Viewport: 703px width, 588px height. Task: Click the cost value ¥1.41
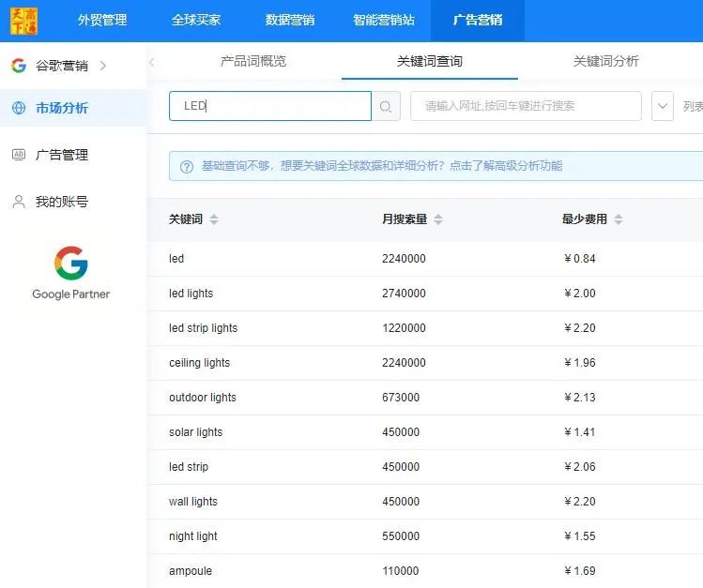(580, 432)
